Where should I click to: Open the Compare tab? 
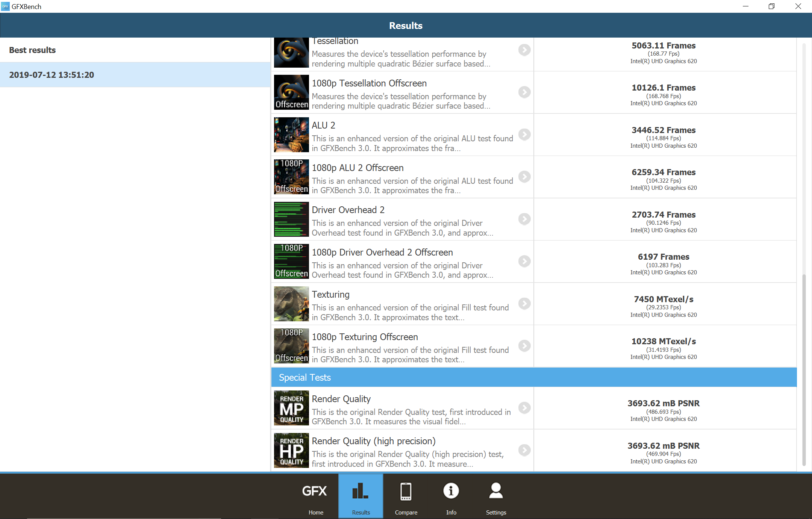(x=406, y=496)
